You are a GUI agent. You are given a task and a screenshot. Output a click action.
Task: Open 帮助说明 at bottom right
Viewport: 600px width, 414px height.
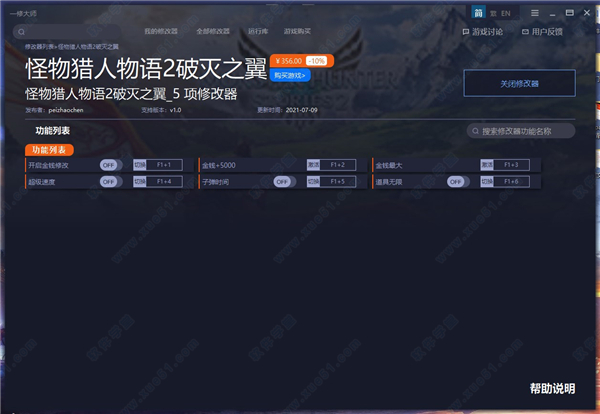click(552, 388)
